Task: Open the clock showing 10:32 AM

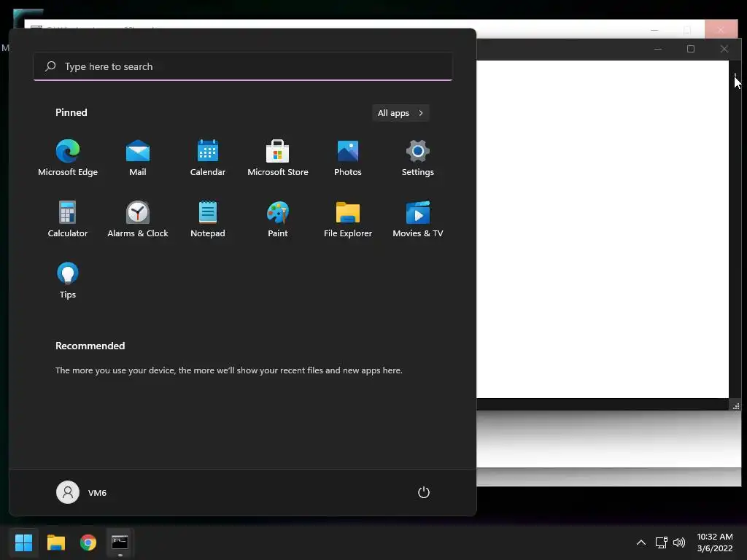Action: pos(715,542)
